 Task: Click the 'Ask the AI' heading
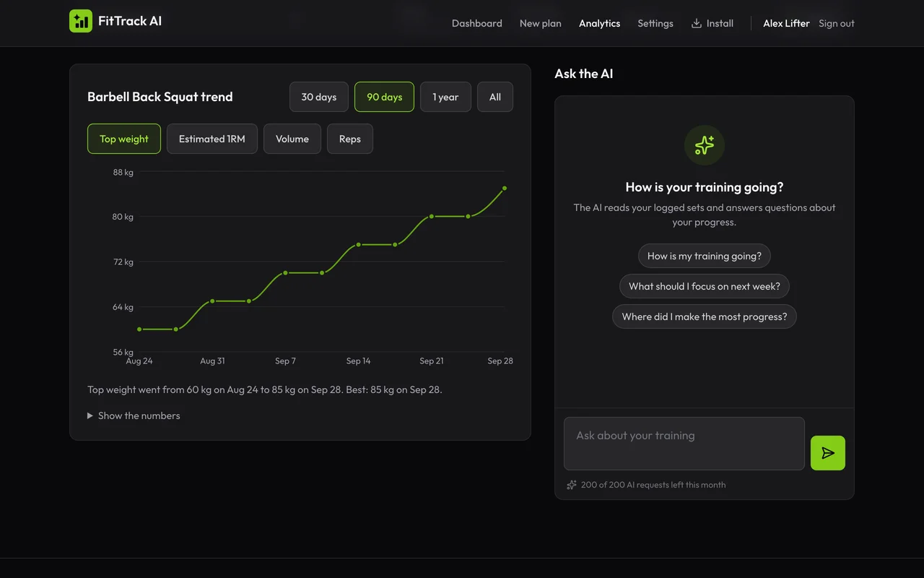[584, 74]
